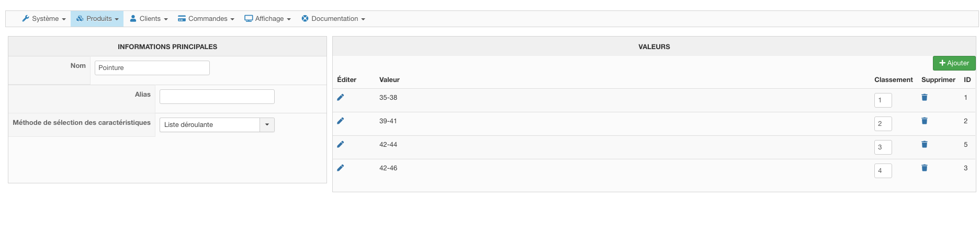The width and height of the screenshot is (980, 245).
Task: Click the green Ajouter button
Action: tap(954, 63)
